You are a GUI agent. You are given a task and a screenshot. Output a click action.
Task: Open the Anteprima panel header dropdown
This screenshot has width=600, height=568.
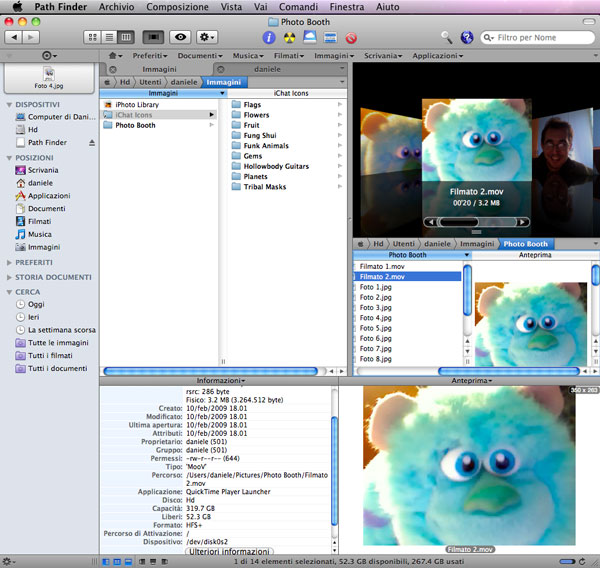coord(471,381)
